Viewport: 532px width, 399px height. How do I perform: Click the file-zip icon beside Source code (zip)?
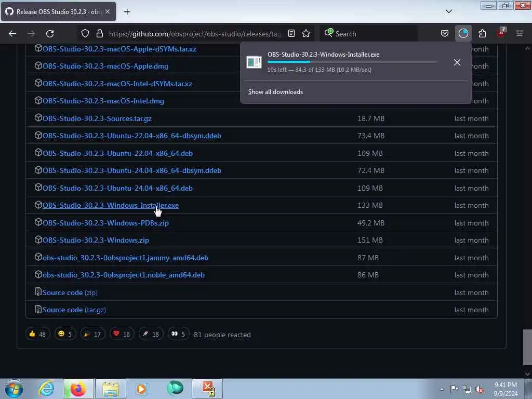point(38,292)
